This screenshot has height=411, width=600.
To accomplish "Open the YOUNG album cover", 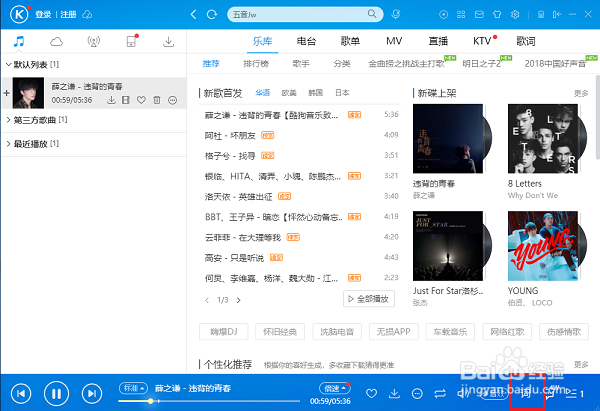I will click(x=543, y=246).
